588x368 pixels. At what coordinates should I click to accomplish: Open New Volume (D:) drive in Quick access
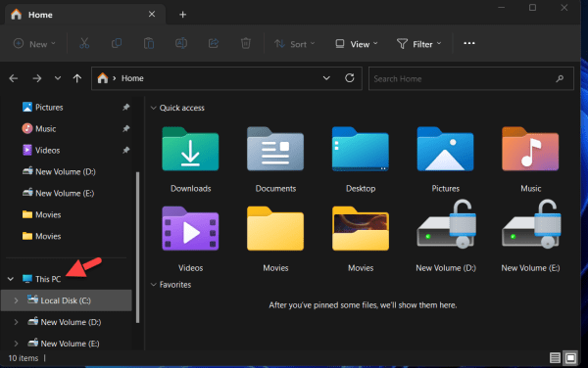click(x=446, y=225)
